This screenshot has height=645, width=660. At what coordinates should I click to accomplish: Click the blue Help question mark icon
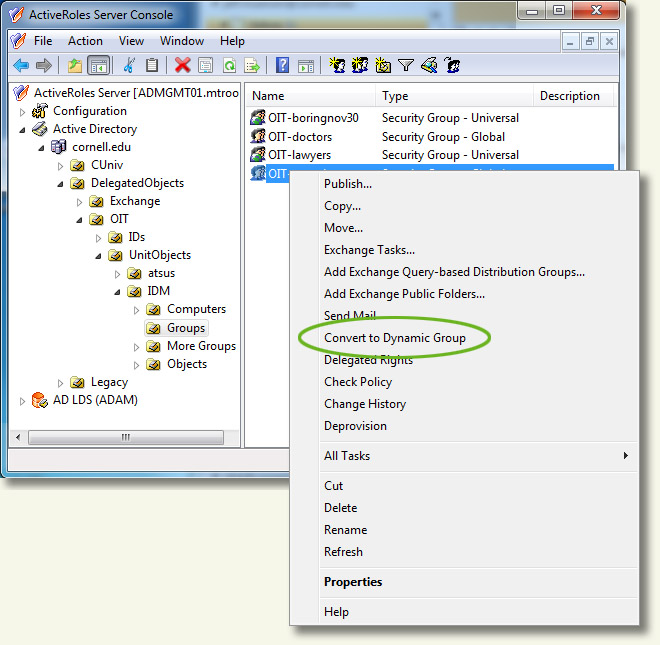point(282,65)
